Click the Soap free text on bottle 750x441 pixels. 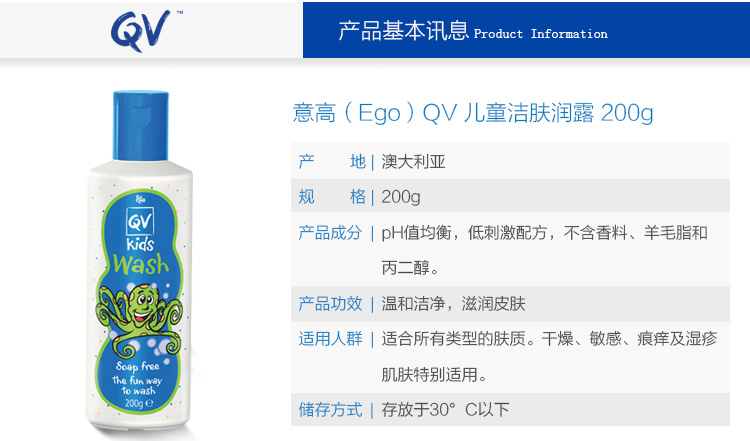point(137,366)
